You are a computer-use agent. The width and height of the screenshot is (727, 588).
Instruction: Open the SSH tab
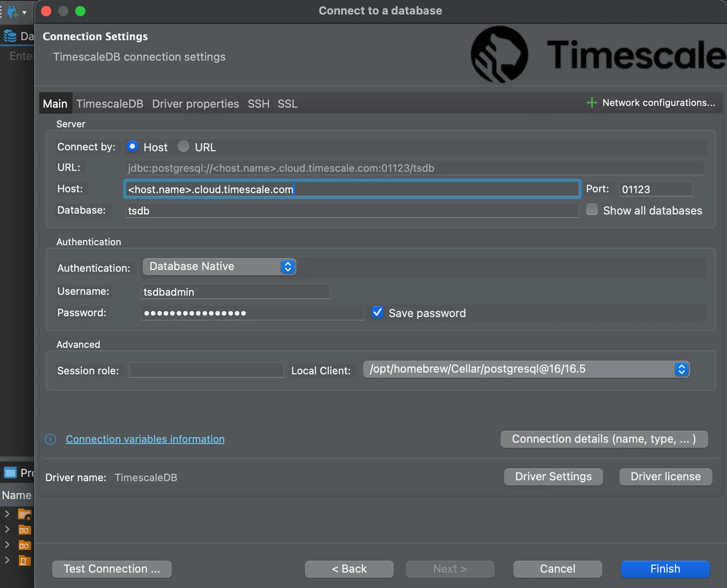(258, 104)
